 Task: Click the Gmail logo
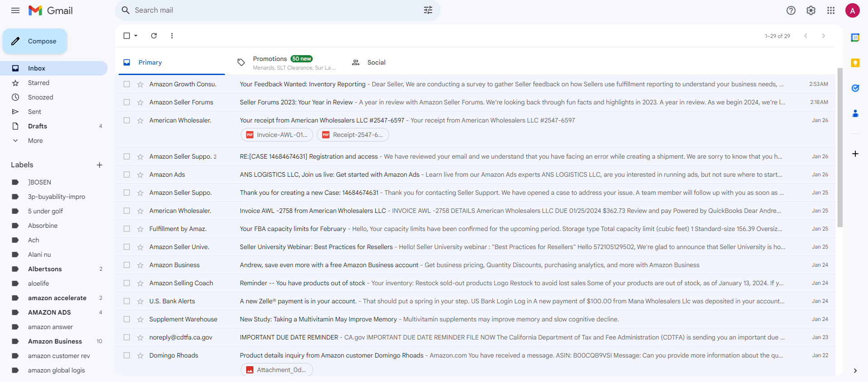51,10
